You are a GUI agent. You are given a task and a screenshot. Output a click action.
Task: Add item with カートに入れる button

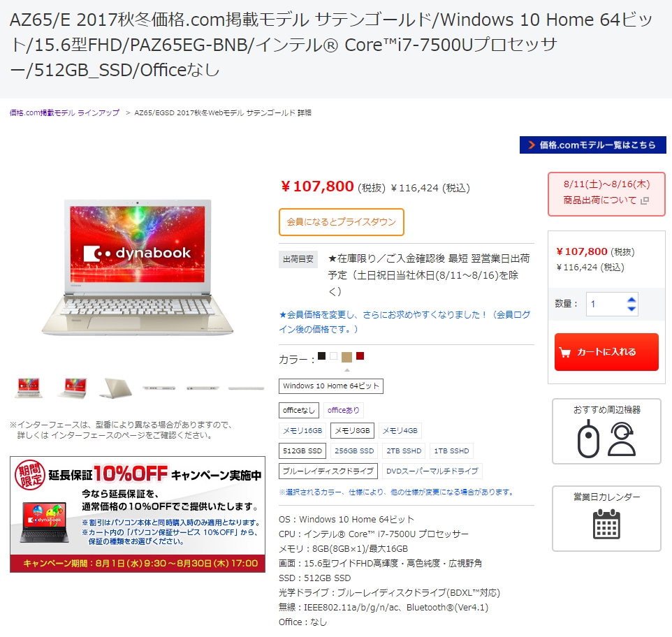point(606,352)
